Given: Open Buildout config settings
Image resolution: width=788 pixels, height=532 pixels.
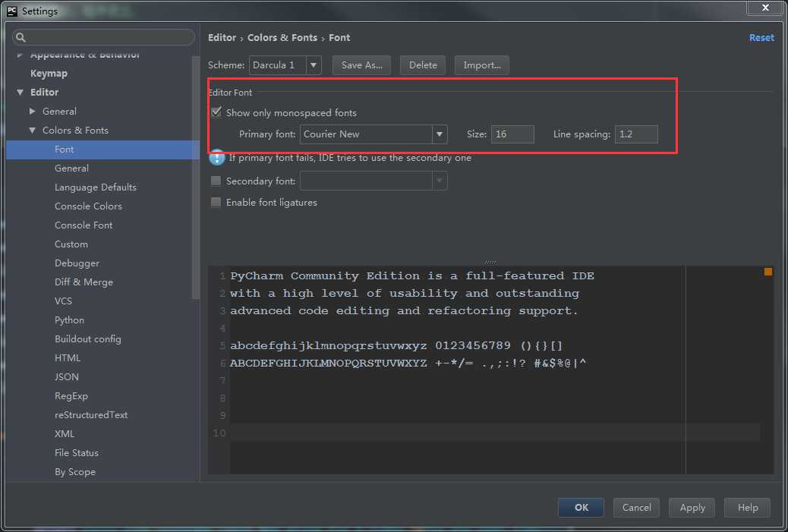Looking at the screenshot, I should [88, 339].
